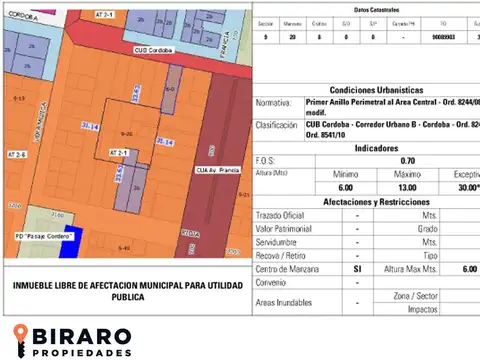Click the 'Condiciones Urbanisticas' heading
Viewport: 480px width, 360px height.
(x=376, y=90)
